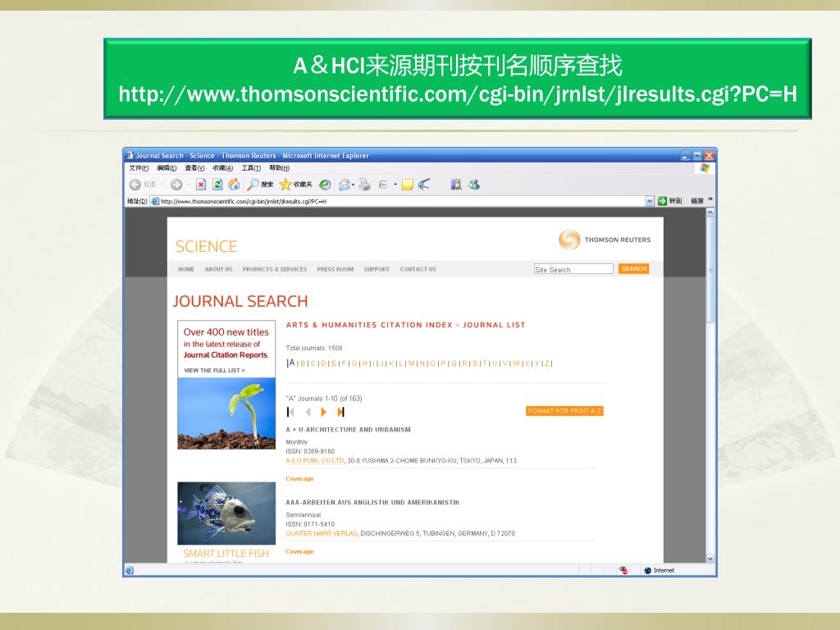Open the 帮助(H) menu
Image resolution: width=840 pixels, height=630 pixels.
click(279, 168)
